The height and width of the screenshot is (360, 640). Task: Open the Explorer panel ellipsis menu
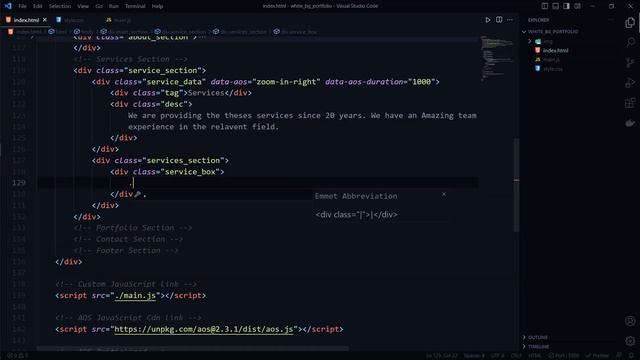(x=611, y=20)
